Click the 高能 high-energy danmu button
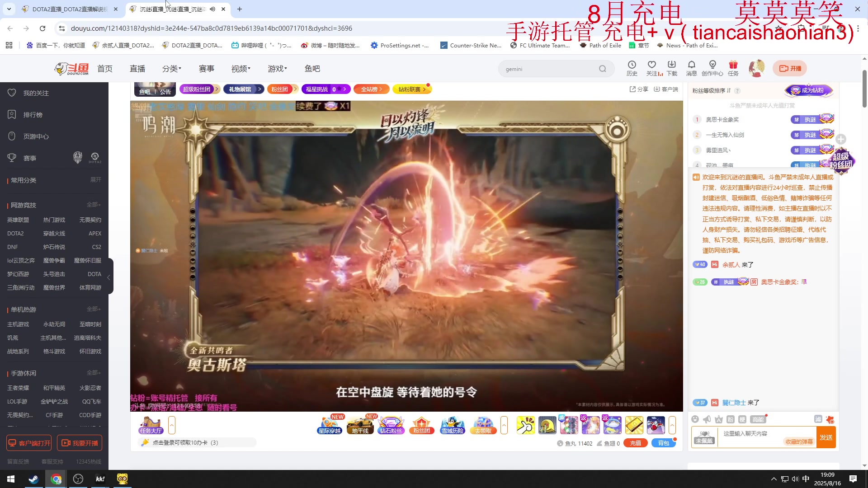 [x=758, y=419]
